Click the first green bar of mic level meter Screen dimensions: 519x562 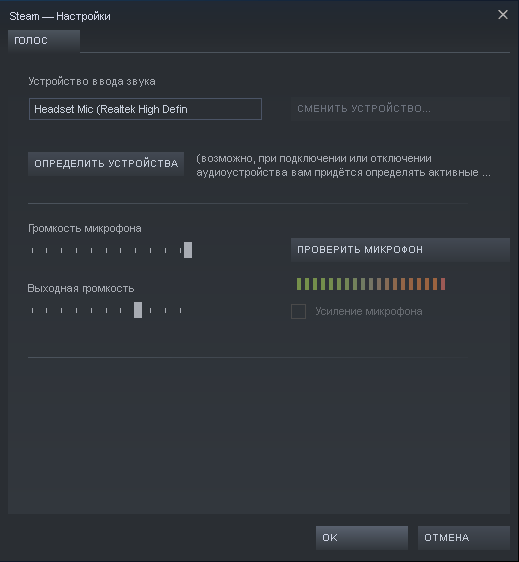pyautogui.click(x=299, y=284)
